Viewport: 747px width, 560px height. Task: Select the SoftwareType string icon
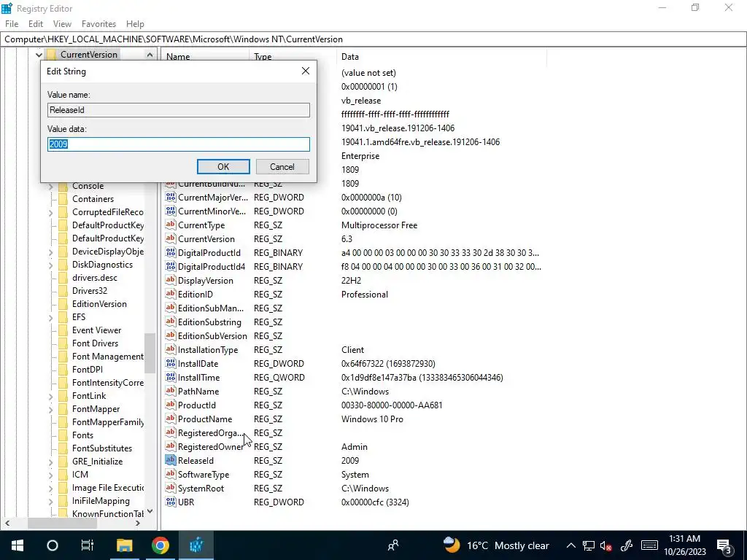pos(170,474)
